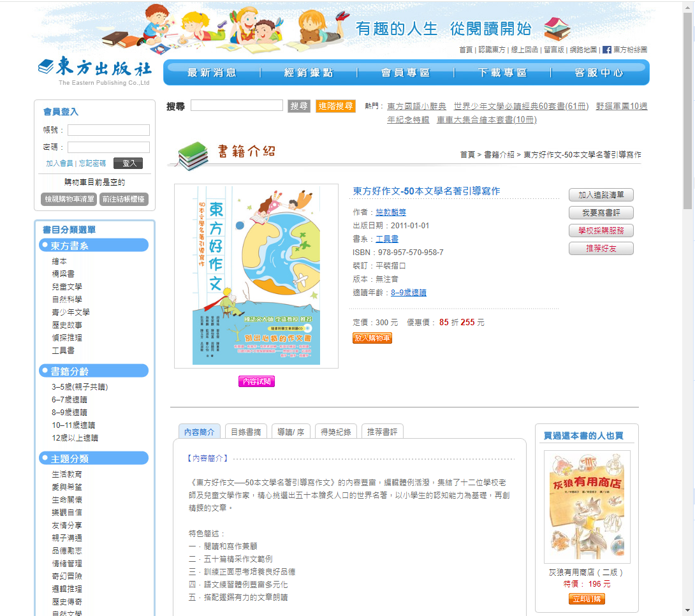
Task: Click 東方粉絲團 link
Action: click(630, 50)
